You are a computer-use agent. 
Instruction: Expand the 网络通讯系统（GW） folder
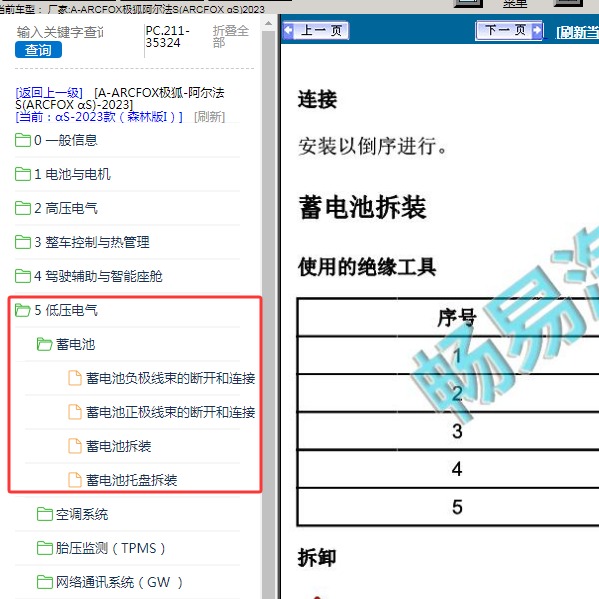(x=119, y=582)
